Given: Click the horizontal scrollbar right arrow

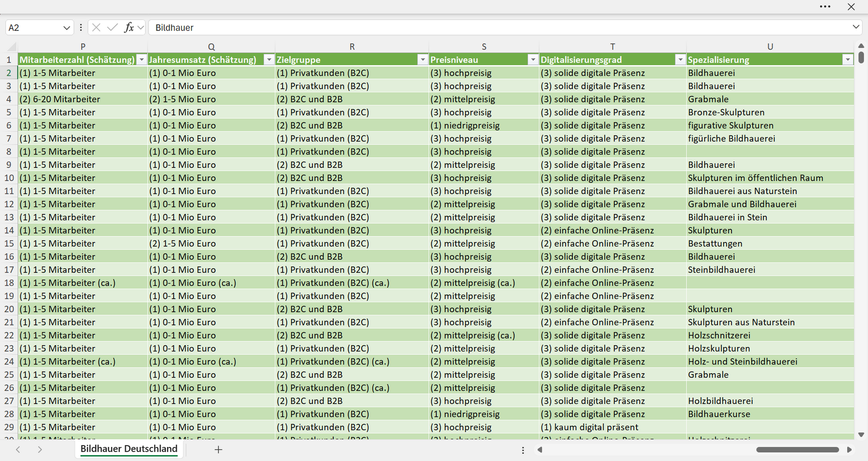Looking at the screenshot, I should pyautogui.click(x=849, y=450).
